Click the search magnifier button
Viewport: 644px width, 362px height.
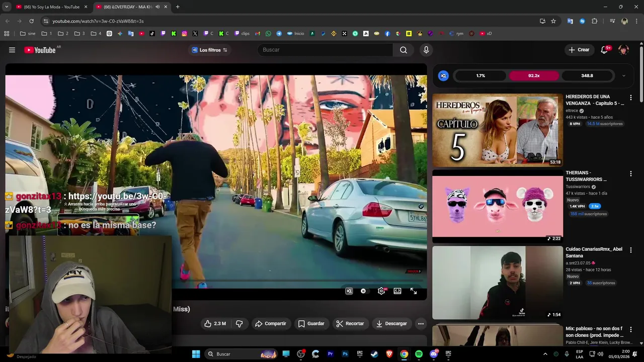pos(404,50)
